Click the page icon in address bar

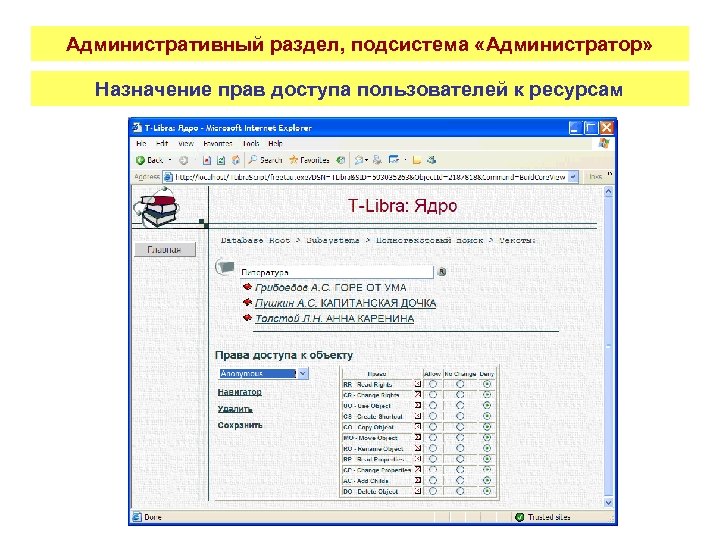pos(168,177)
